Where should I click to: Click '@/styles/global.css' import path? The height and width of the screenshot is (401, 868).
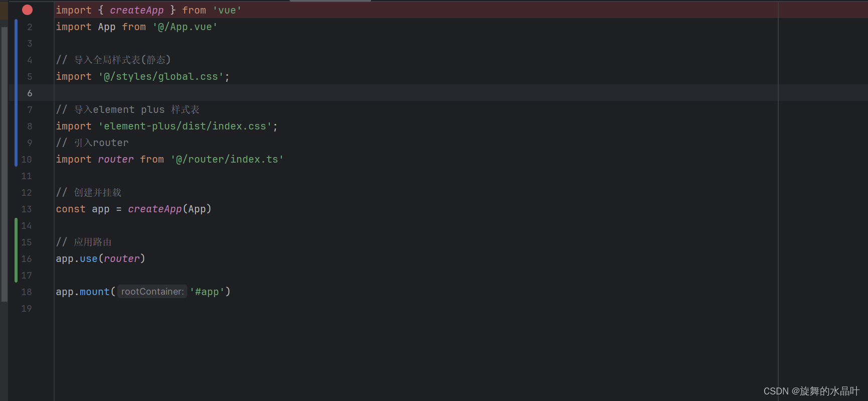[x=161, y=76]
